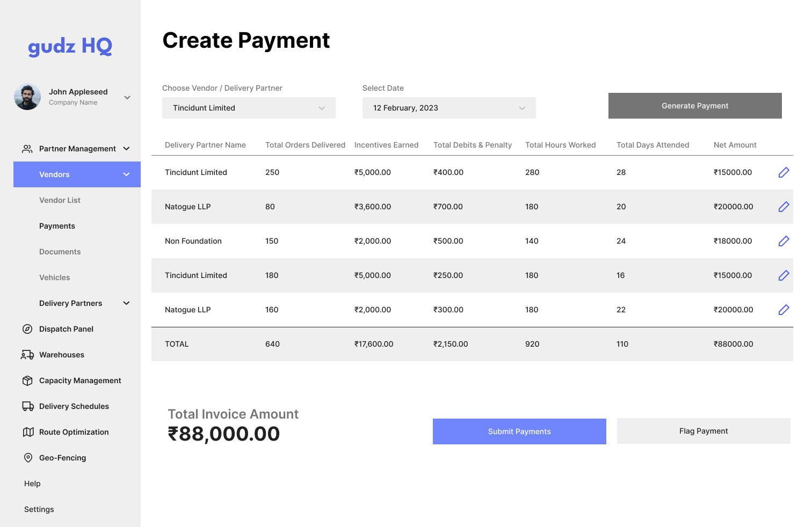The height and width of the screenshot is (527, 812).
Task: Click the Capacity Management box icon
Action: (27, 380)
